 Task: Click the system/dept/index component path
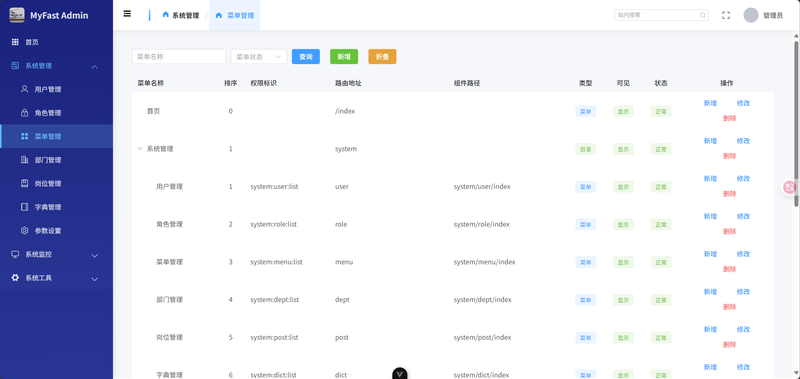click(x=483, y=300)
